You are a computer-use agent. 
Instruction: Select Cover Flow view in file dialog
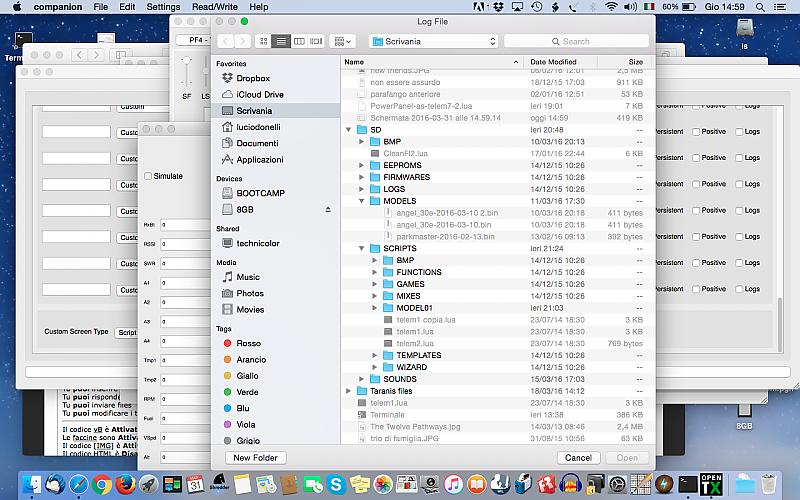click(316, 41)
